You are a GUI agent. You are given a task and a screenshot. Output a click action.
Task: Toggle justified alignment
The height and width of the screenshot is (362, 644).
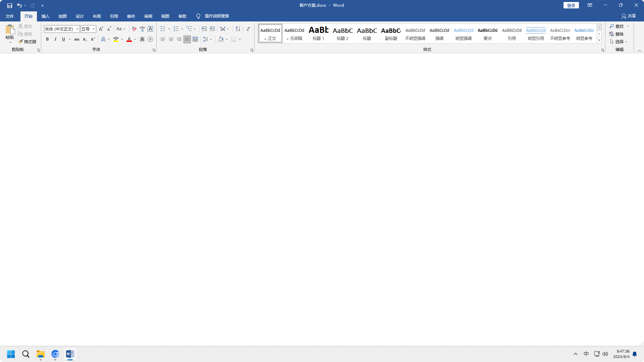coord(187,39)
